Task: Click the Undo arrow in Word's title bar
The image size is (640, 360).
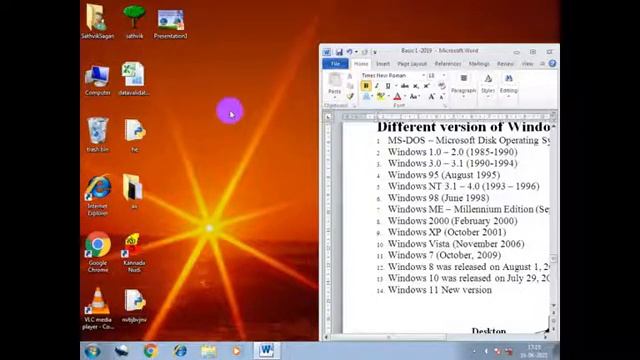Action: click(x=349, y=52)
